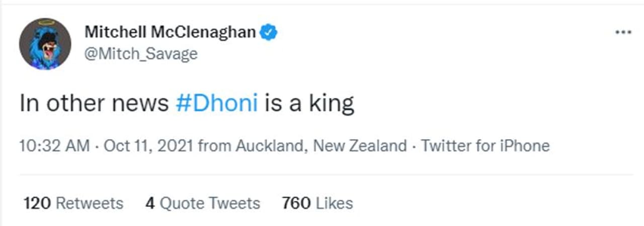
Task: Open the Auckland, New Zealand location
Action: click(x=321, y=146)
